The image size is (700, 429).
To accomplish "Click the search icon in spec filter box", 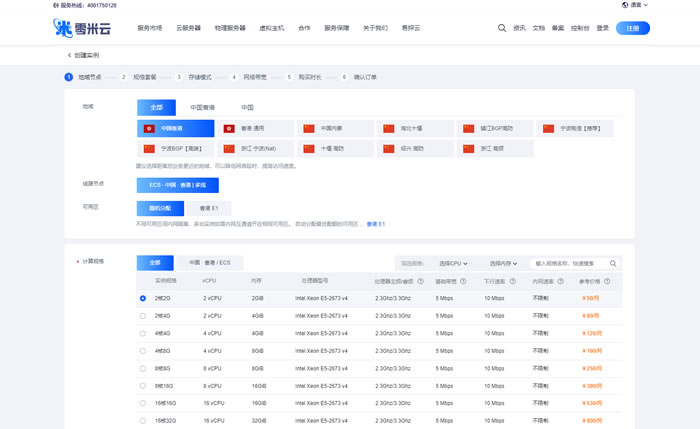I will 613,263.
